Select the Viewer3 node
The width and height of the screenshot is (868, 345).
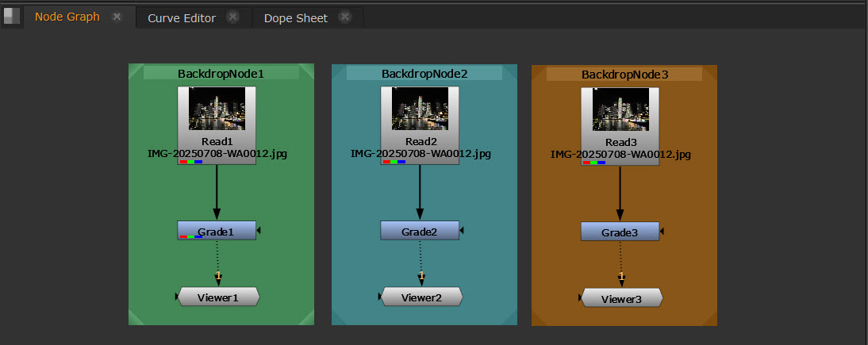(x=622, y=298)
